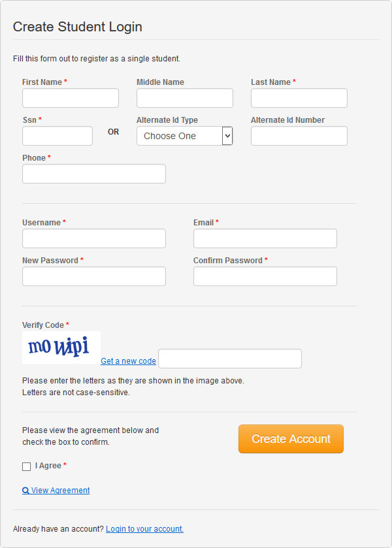
Task: Select the Username text field
Action: 94,238
